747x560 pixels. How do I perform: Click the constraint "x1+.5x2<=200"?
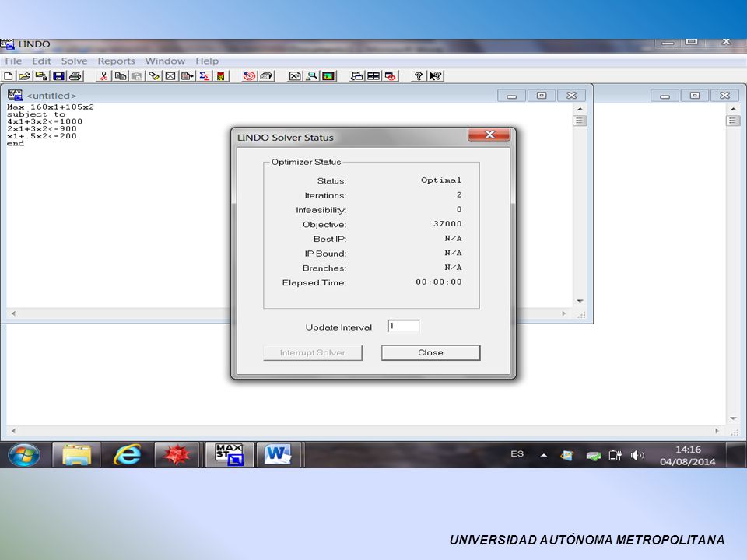pyautogui.click(x=42, y=135)
